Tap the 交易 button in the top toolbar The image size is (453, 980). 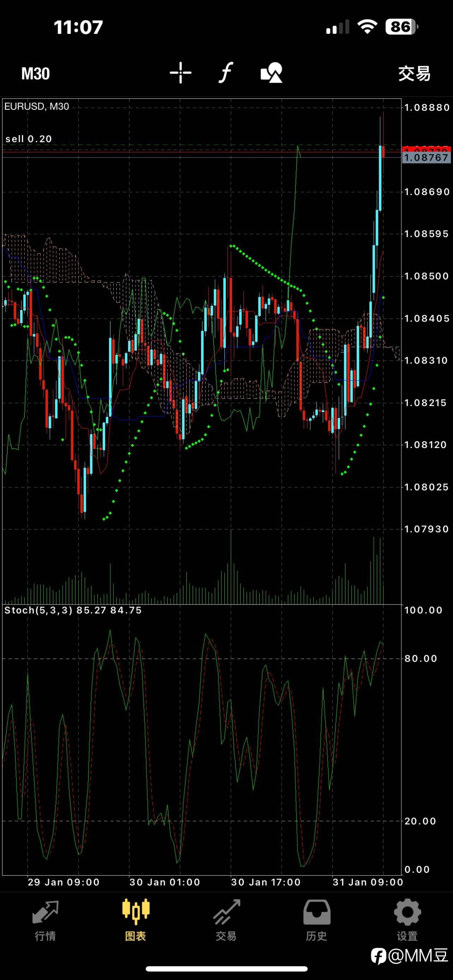414,73
